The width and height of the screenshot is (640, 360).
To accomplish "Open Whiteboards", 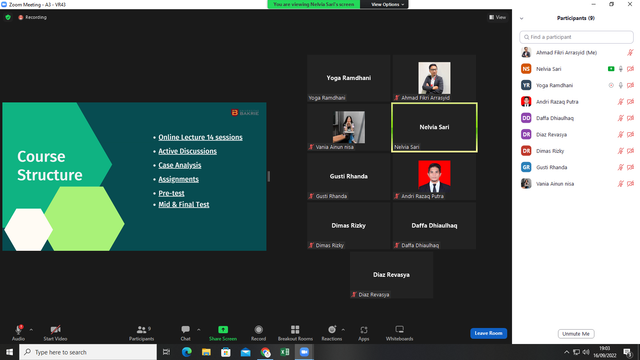I will pyautogui.click(x=400, y=333).
